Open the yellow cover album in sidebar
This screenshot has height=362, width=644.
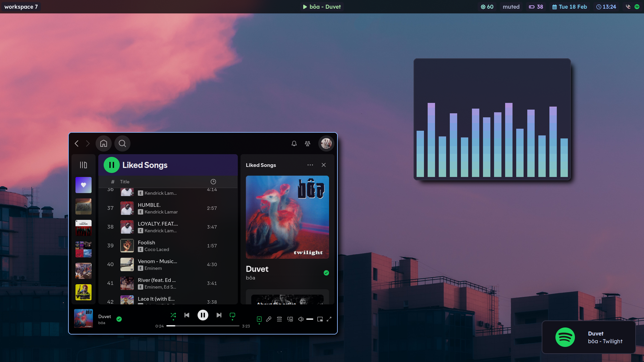84,292
